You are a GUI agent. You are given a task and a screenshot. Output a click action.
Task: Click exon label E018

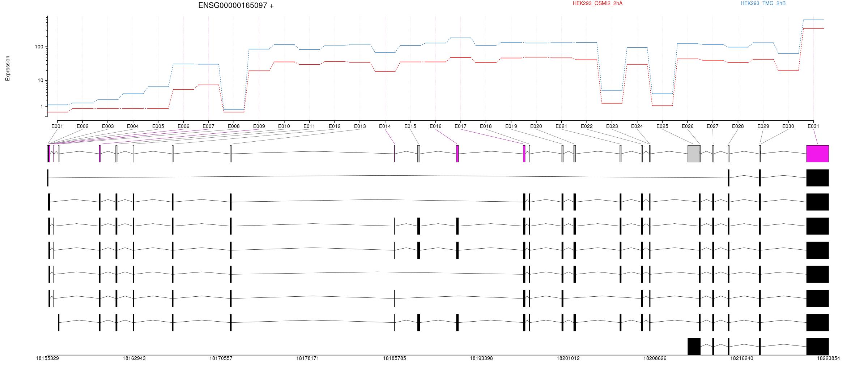point(486,126)
